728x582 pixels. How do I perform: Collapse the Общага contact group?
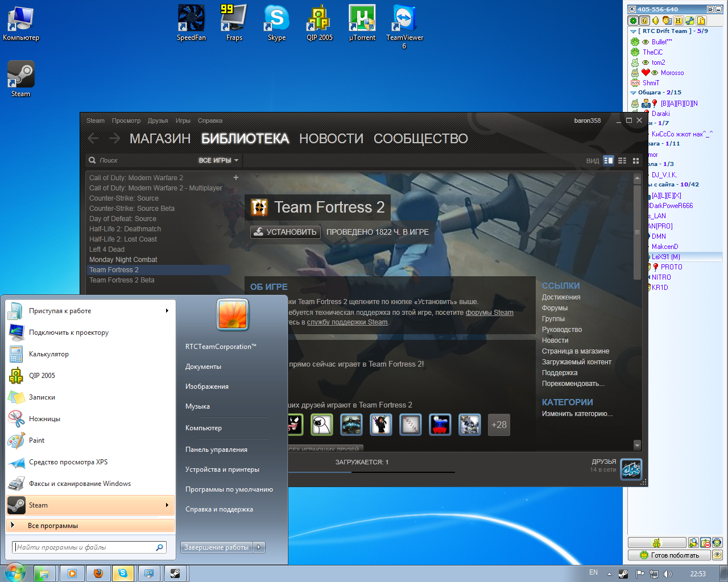coord(633,93)
